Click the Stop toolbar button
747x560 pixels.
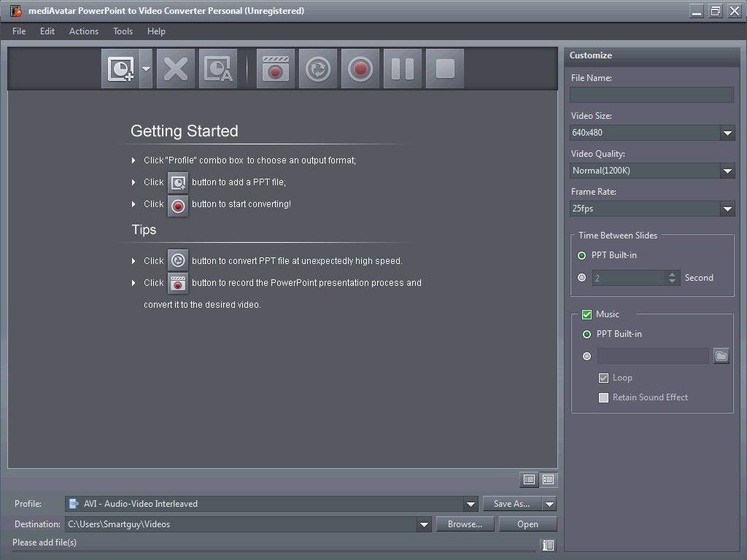445,69
